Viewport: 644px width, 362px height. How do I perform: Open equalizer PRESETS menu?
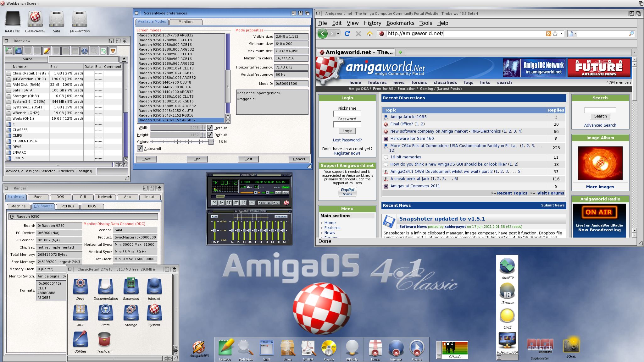coord(281,217)
